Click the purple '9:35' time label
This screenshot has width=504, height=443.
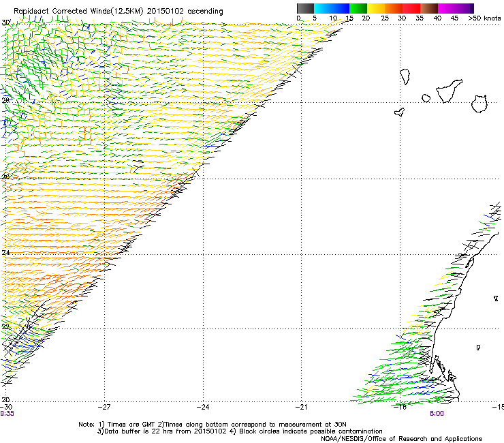7,414
